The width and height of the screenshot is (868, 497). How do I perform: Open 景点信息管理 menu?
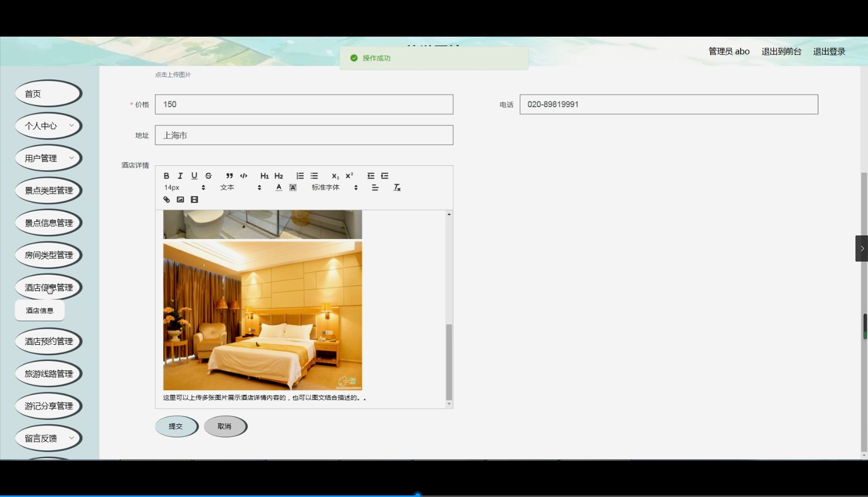(49, 223)
